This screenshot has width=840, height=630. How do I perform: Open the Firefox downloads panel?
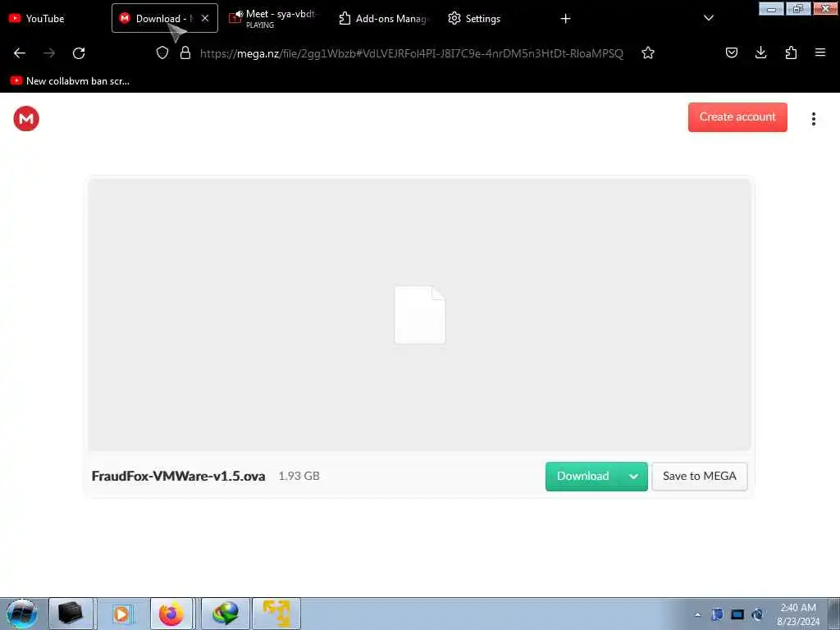(760, 52)
